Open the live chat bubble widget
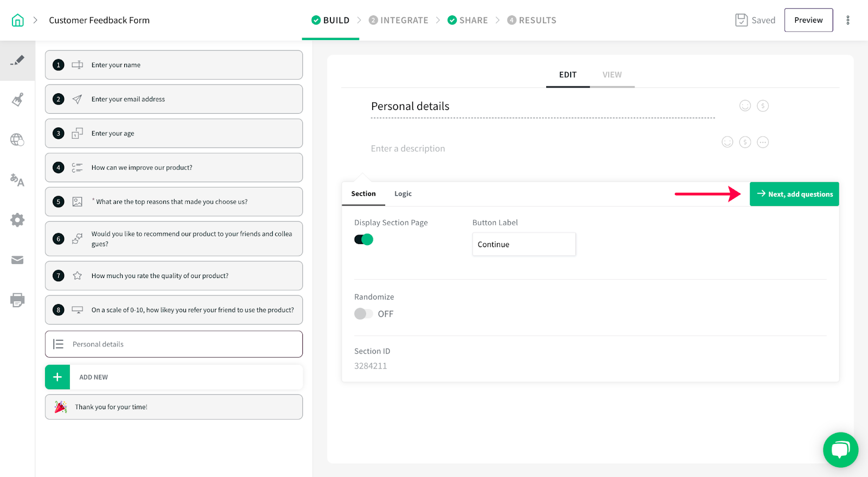The height and width of the screenshot is (477, 868). click(840, 450)
